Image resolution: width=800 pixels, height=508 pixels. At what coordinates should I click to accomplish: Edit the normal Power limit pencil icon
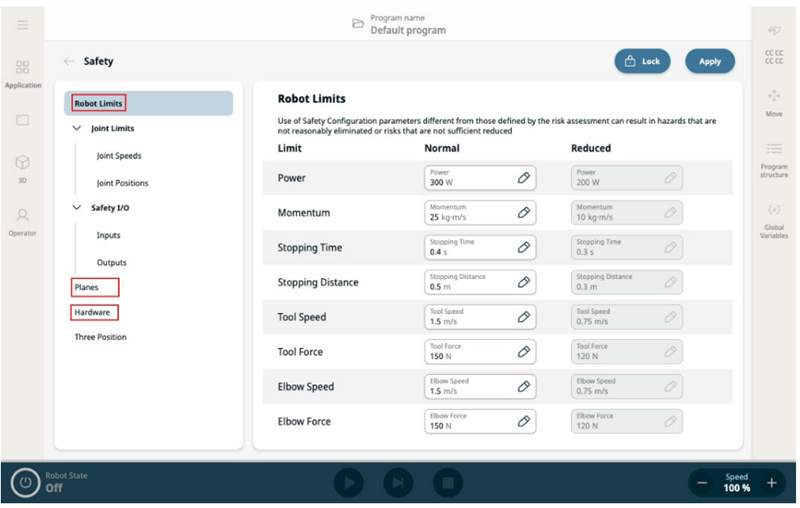click(x=523, y=178)
